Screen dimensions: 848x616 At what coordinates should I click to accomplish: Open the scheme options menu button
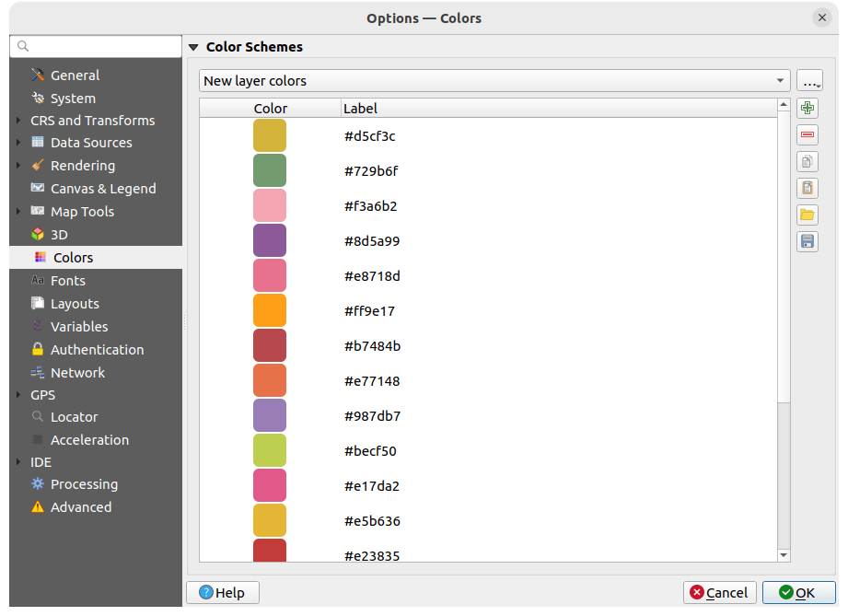click(809, 80)
